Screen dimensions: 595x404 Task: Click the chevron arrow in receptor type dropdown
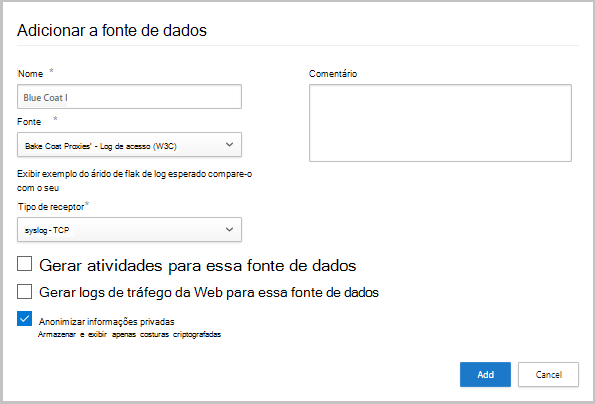pyautogui.click(x=229, y=230)
